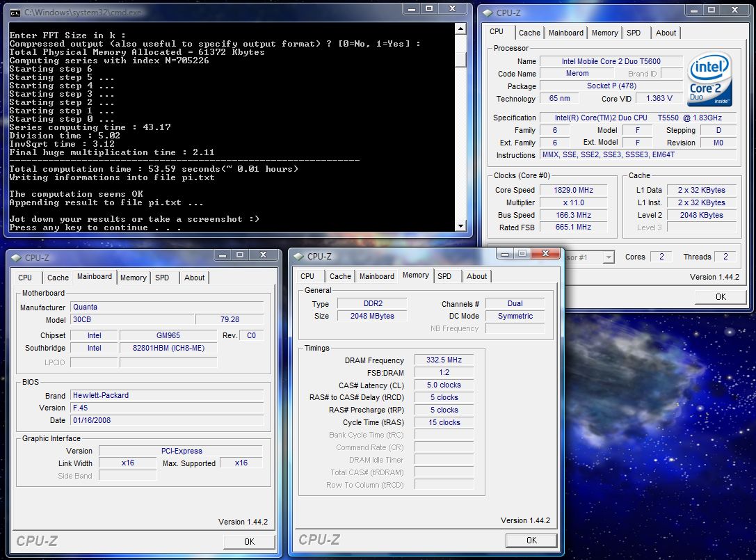Click the Channels # value 'Dual'
The image size is (756, 560).
tap(515, 303)
